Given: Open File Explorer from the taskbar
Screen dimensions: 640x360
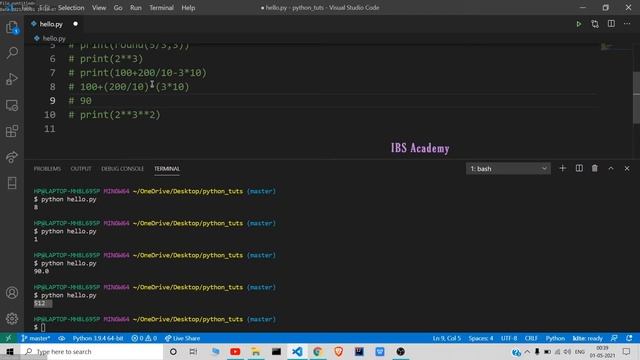Looking at the screenshot, I should click(256, 351).
